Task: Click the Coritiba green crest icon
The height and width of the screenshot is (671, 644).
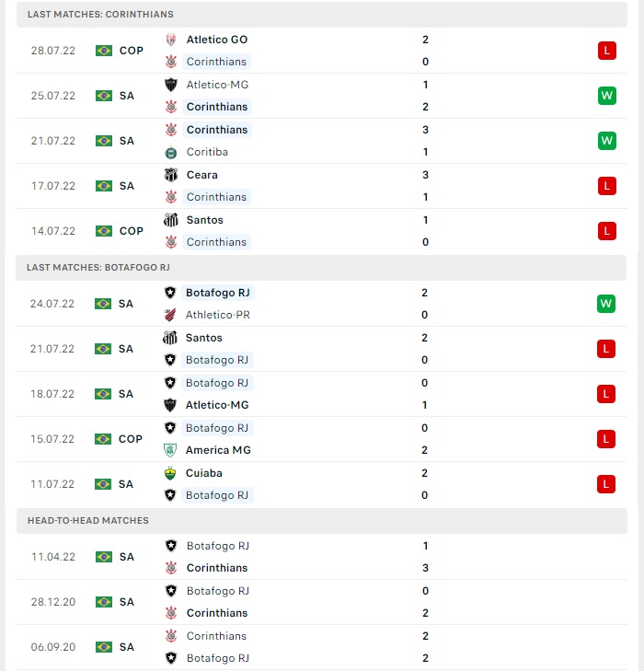Action: [171, 153]
